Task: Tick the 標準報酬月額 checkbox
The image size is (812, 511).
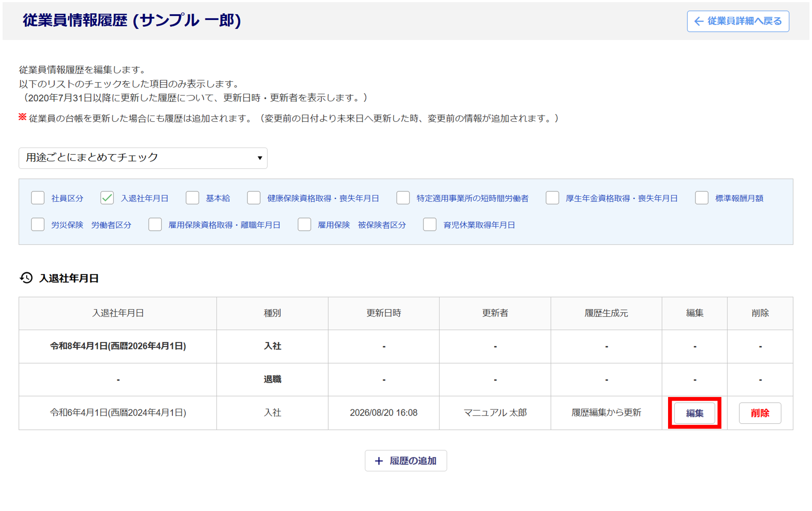Action: 702,198
